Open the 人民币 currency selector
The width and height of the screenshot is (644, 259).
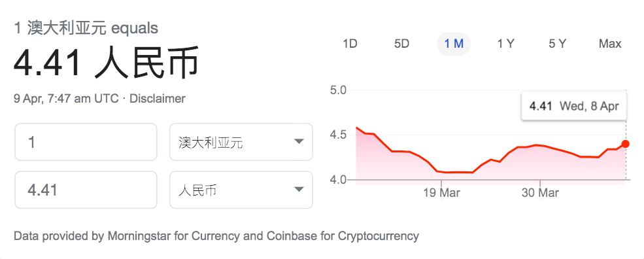(x=241, y=190)
